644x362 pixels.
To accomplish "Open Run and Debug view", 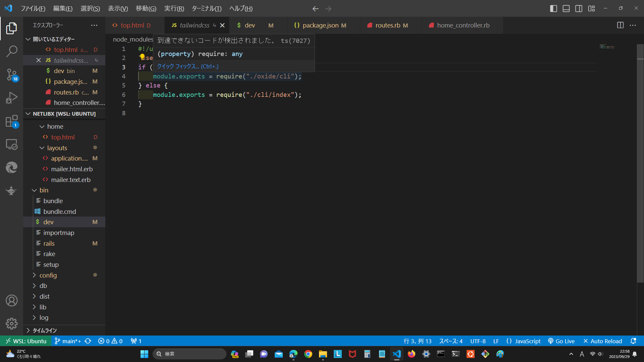I will point(11,98).
